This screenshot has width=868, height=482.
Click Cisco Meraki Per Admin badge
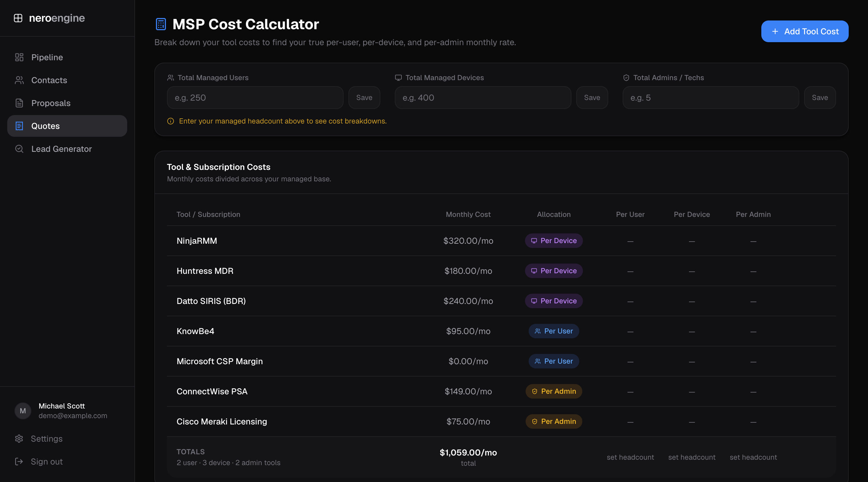pyautogui.click(x=554, y=421)
